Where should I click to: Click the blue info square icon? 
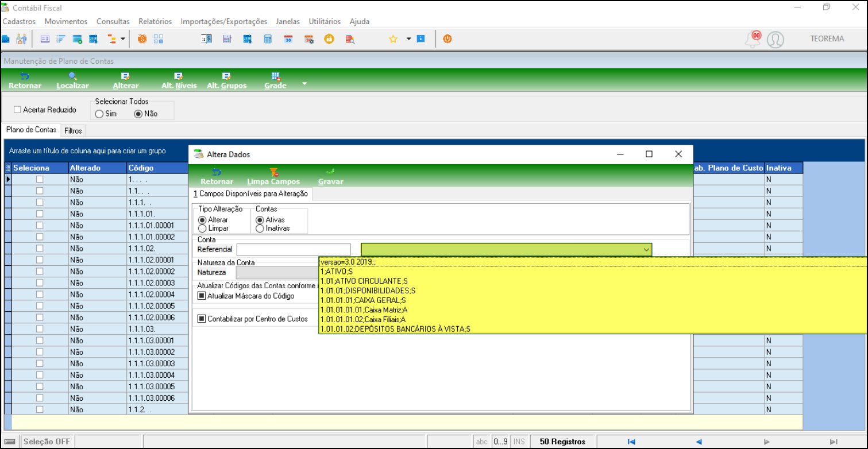point(421,39)
